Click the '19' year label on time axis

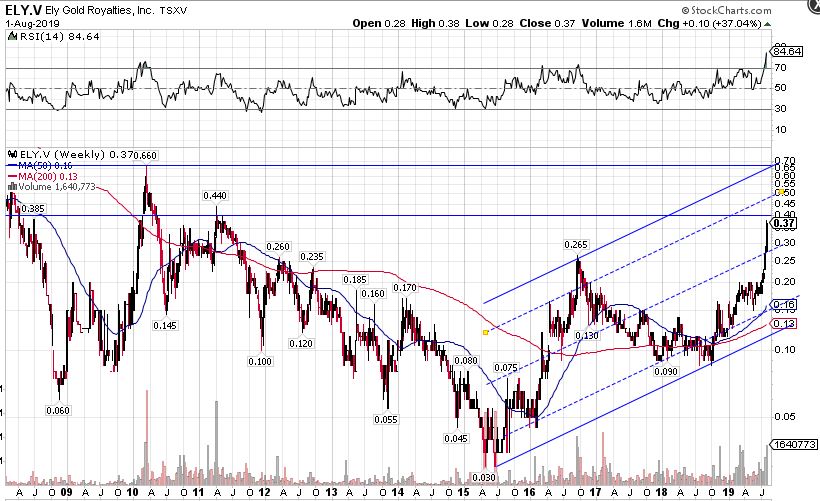click(x=728, y=492)
